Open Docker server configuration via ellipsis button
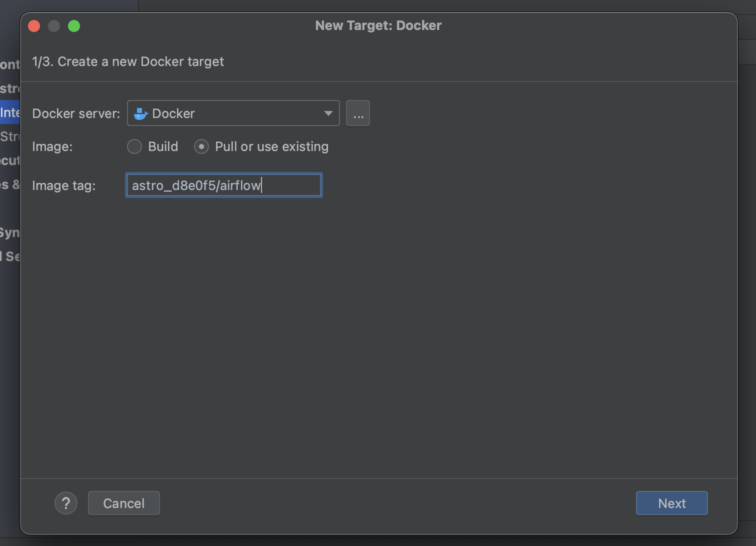Screen dimensions: 756x546 coord(358,113)
